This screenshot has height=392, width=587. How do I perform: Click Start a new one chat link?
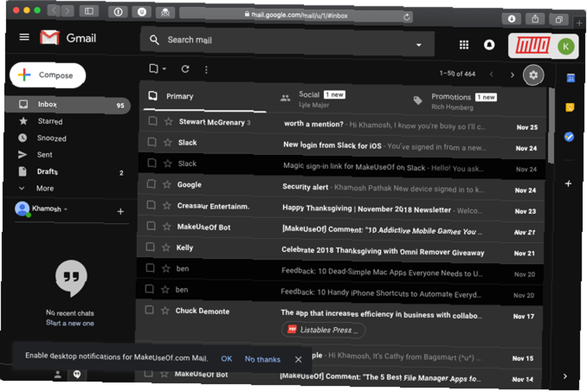70,323
